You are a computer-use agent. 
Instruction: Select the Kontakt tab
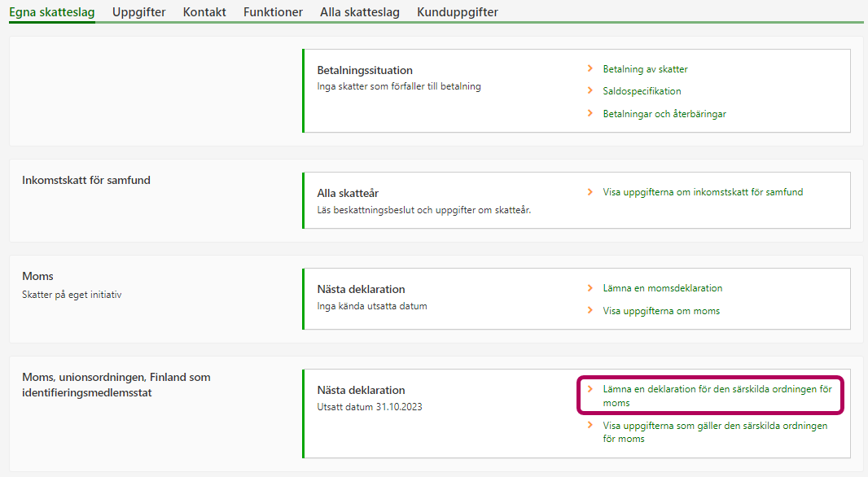point(204,12)
